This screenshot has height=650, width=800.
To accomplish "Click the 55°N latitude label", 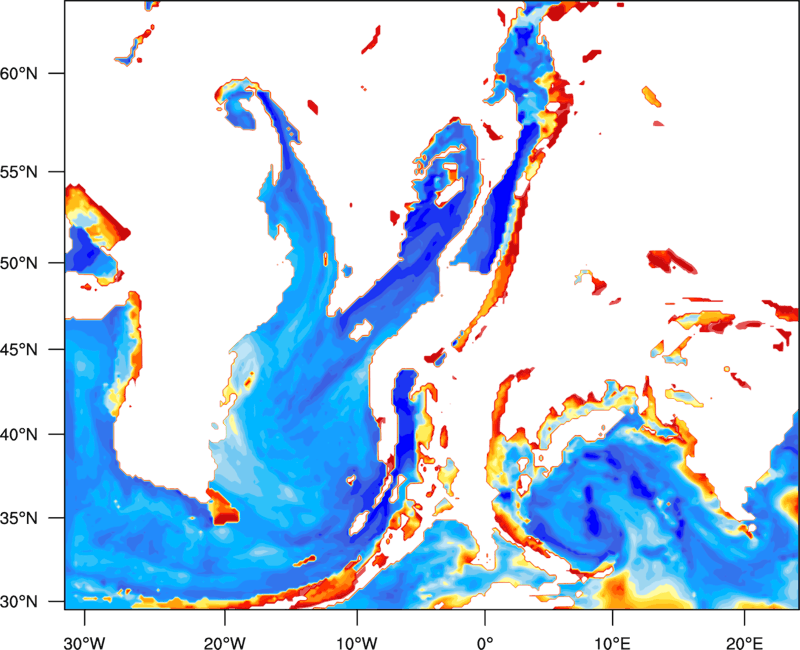I will (19, 172).
